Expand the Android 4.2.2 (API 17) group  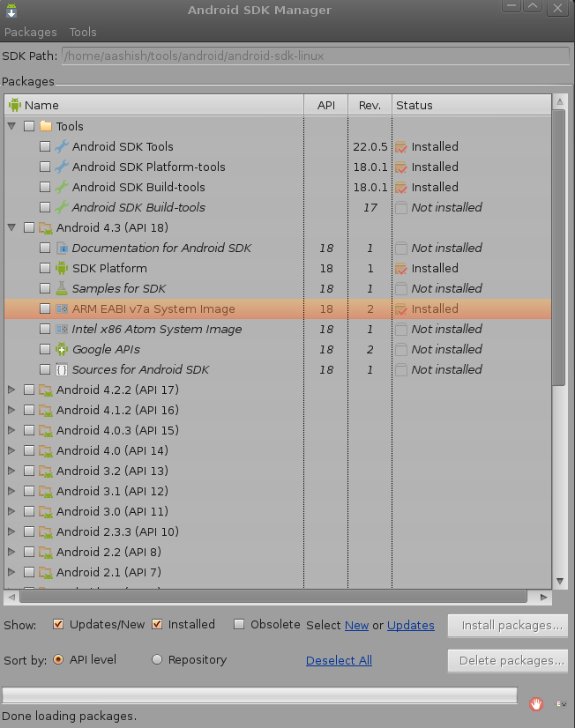point(11,390)
